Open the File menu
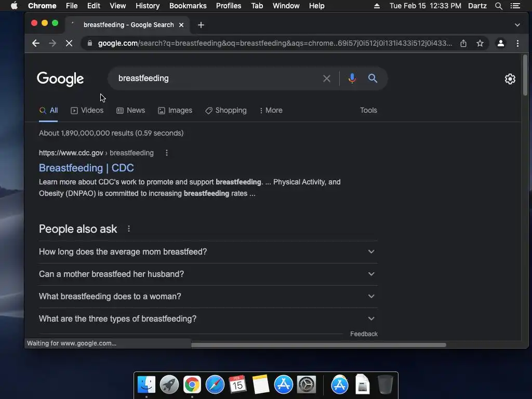Screen dimensions: 532x399 point(72,6)
